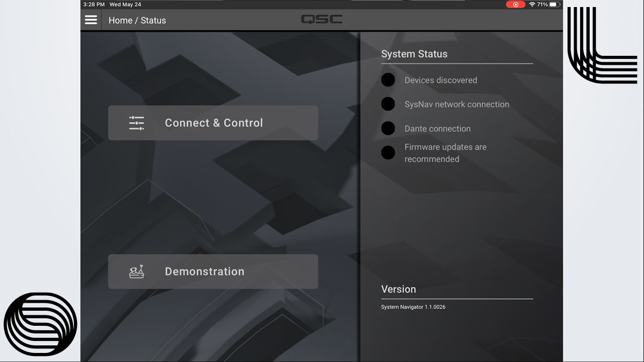The image size is (644, 362).
Task: Click the red screen recording indicator
Action: coord(515,5)
